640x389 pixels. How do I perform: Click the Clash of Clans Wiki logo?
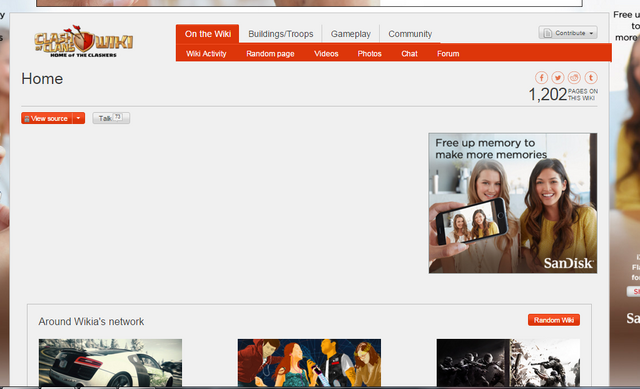(84, 41)
